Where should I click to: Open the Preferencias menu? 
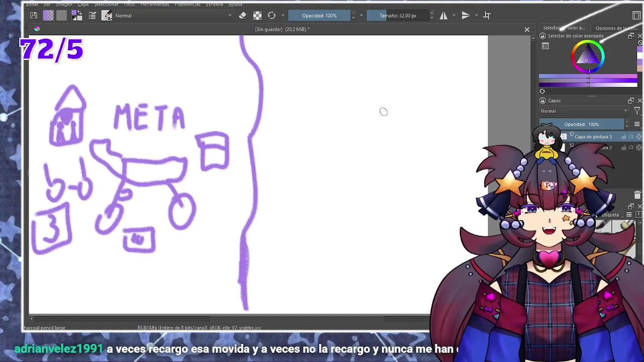pyautogui.click(x=187, y=4)
